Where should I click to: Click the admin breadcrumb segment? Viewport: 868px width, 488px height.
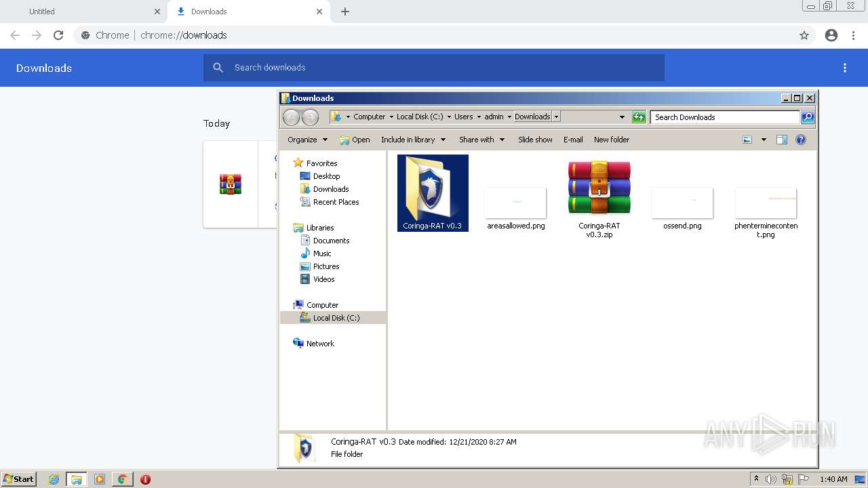pos(494,117)
